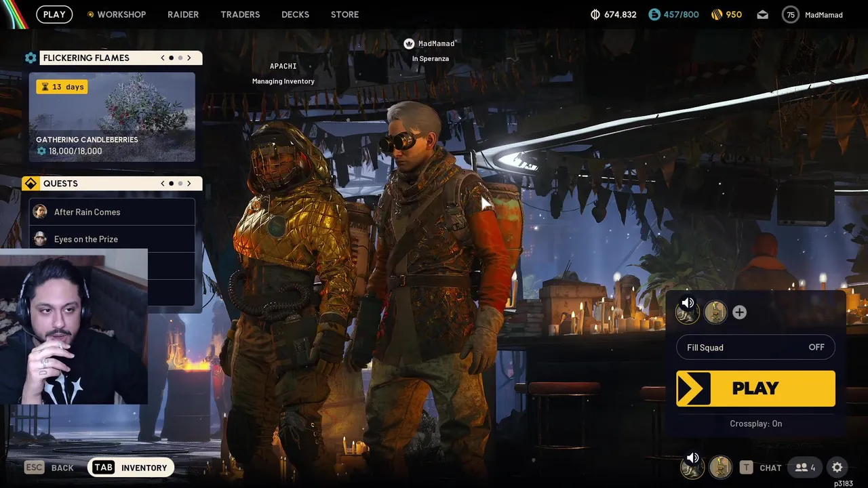Screen dimensions: 868x488
Task: Click the second squad avatar in play panel
Action: click(715, 312)
